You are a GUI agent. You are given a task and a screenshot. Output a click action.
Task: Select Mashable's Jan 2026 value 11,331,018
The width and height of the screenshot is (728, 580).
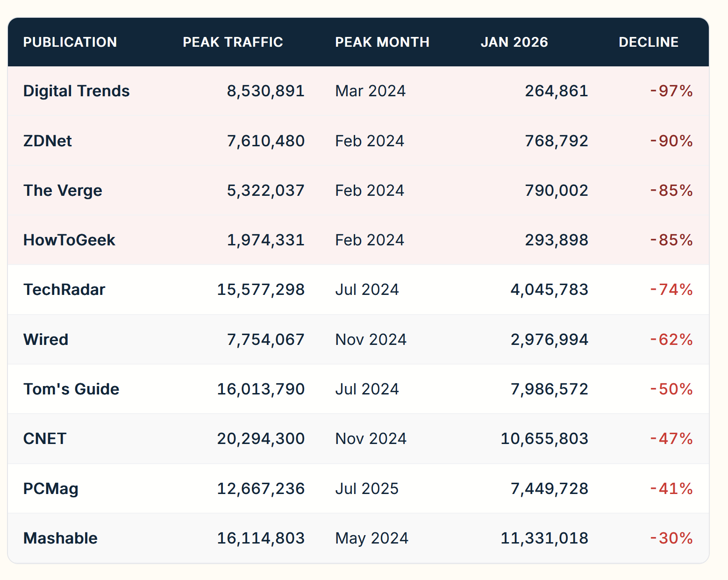[x=544, y=538]
